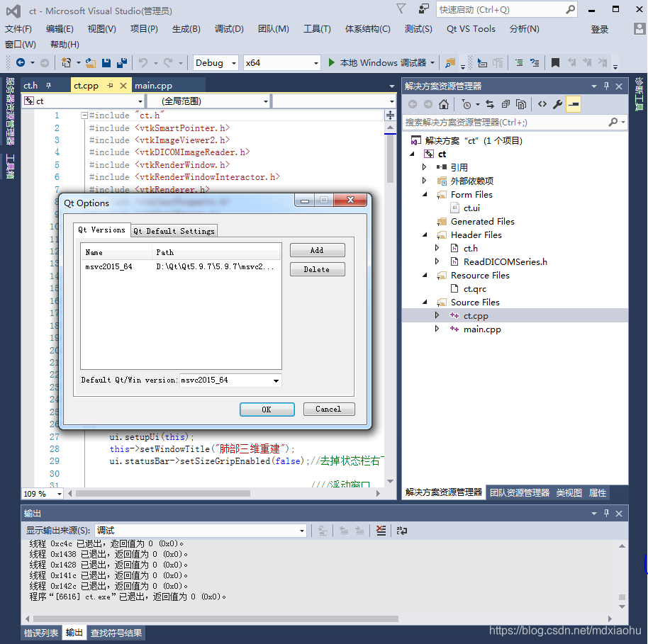Click editor horizontal scrollbar thumb

(x=163, y=493)
